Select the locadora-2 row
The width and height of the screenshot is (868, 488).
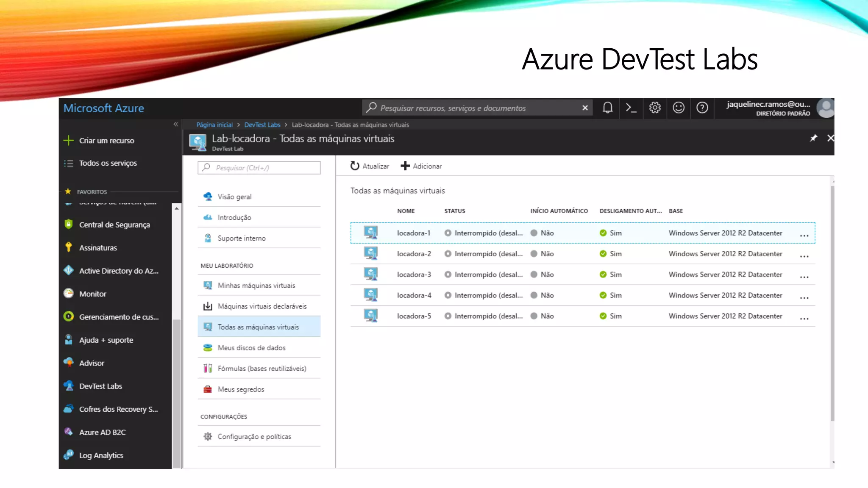[x=583, y=254]
